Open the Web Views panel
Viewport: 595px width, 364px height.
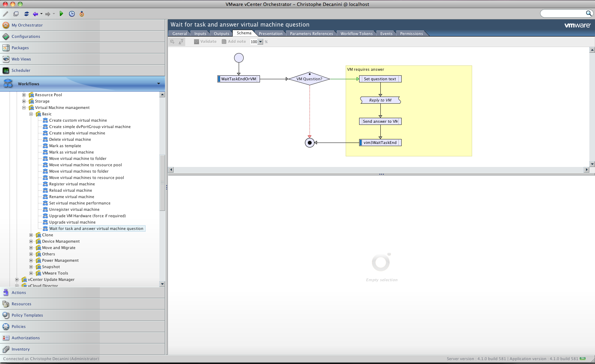point(82,59)
